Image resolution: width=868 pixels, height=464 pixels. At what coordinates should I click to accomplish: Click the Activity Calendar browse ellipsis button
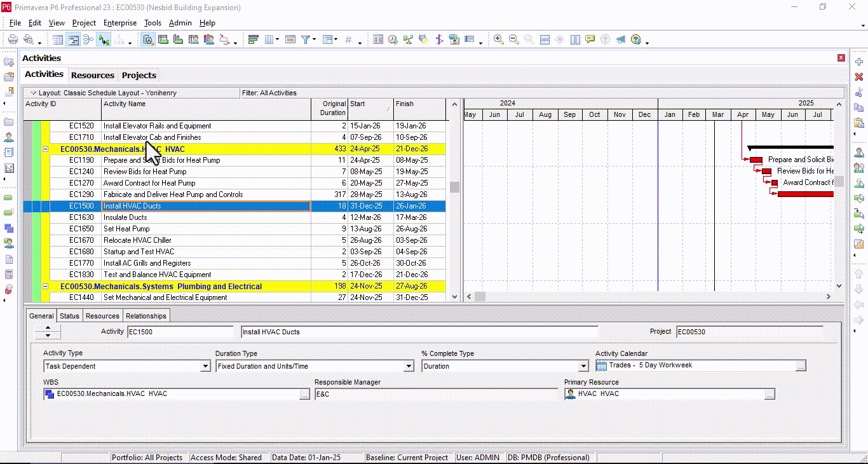(801, 365)
